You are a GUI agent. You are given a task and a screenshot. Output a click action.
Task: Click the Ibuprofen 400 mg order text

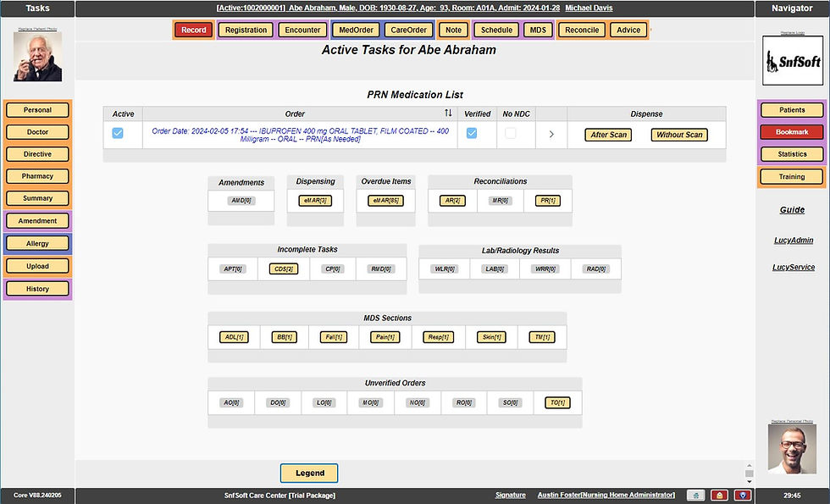(300, 135)
